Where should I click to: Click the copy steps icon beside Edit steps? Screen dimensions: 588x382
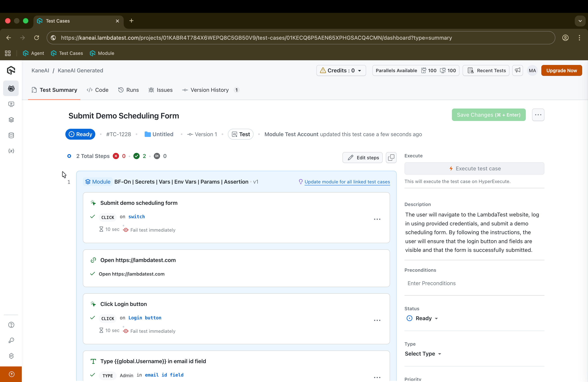tap(391, 158)
